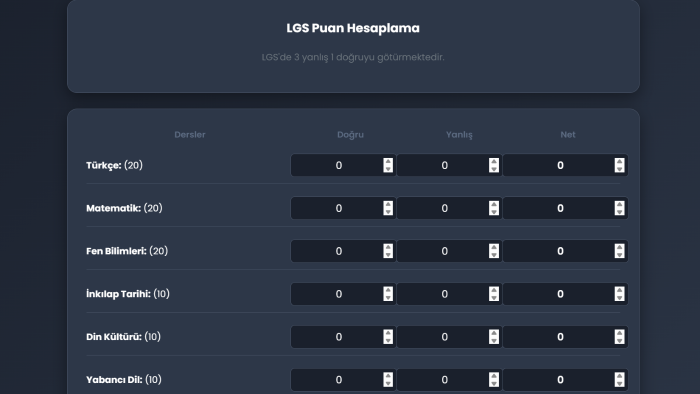
Task: Click the LGS Puan Hesaplama title
Action: coord(353,28)
